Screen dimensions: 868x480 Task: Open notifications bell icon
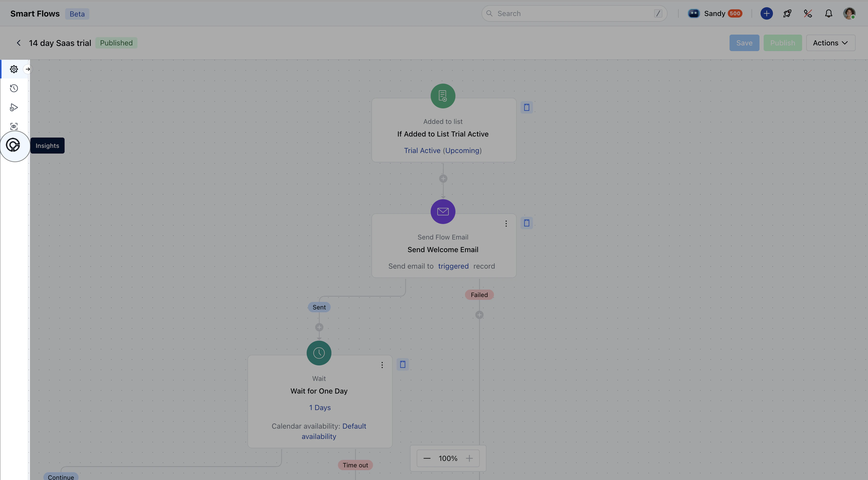click(x=828, y=13)
